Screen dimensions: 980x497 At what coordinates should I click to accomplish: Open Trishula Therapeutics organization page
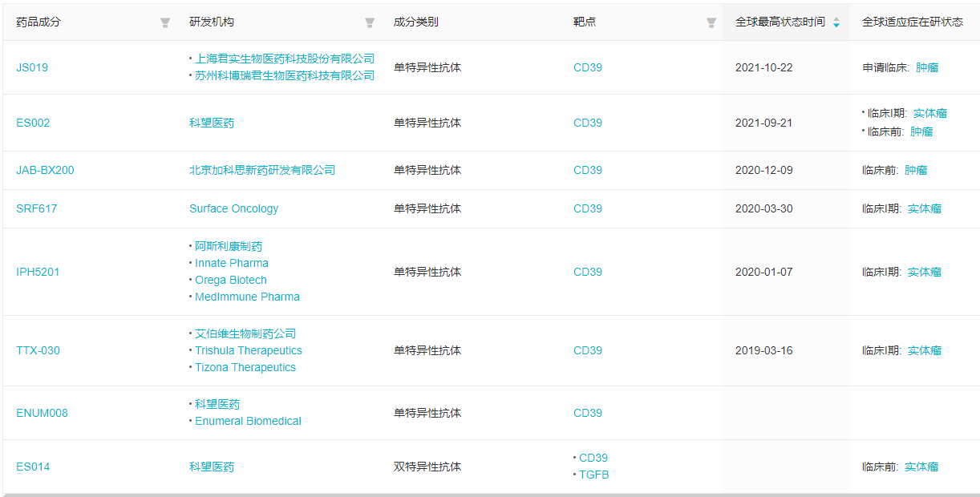(249, 350)
